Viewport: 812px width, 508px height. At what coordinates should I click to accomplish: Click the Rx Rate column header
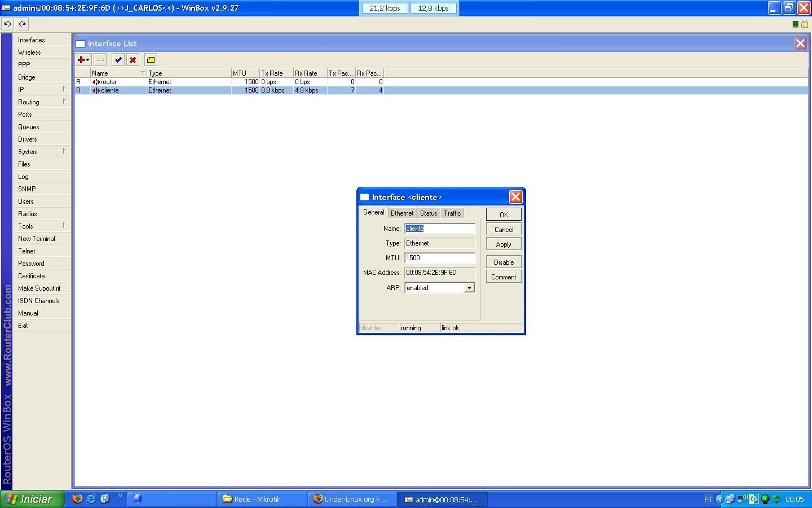coord(310,73)
